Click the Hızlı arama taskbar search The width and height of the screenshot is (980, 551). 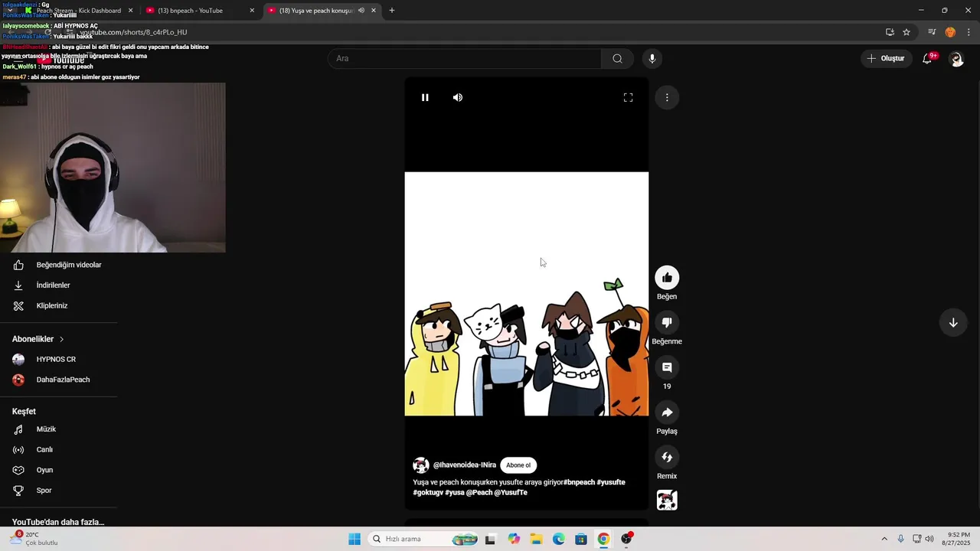tap(424, 539)
